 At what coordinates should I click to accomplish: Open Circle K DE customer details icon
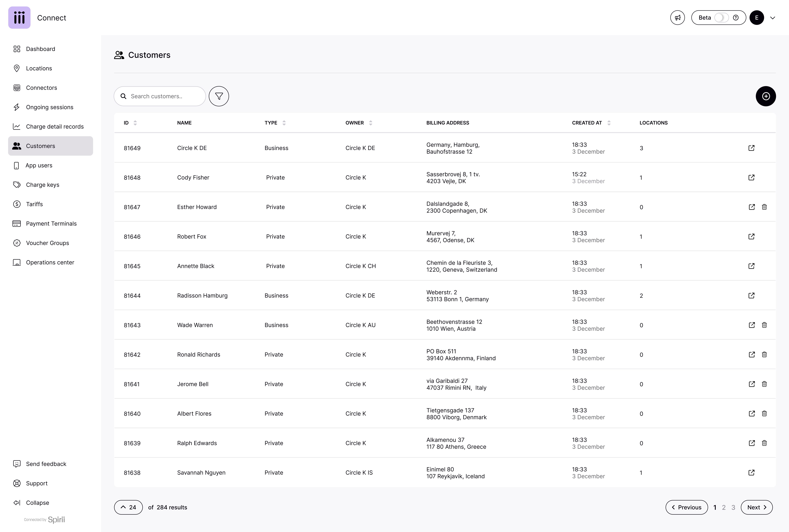(751, 148)
